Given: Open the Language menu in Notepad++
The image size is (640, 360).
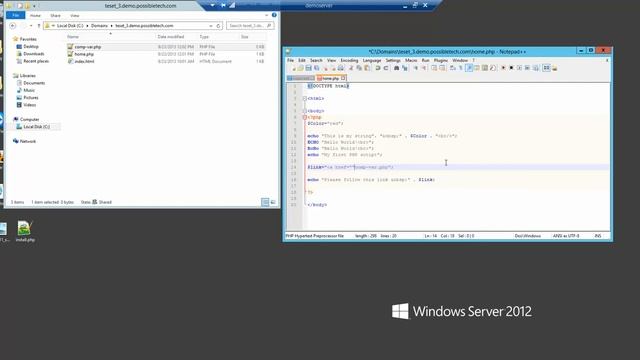Looking at the screenshot, I should coord(372,60).
